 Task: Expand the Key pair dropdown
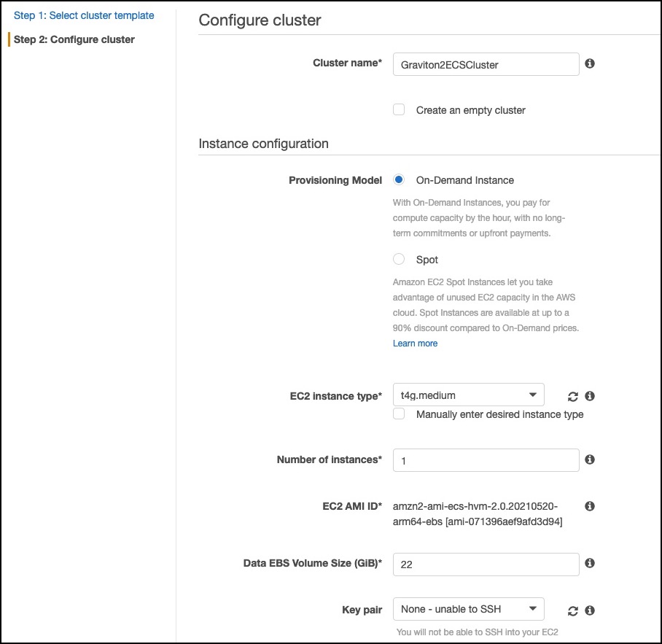pyautogui.click(x=468, y=609)
